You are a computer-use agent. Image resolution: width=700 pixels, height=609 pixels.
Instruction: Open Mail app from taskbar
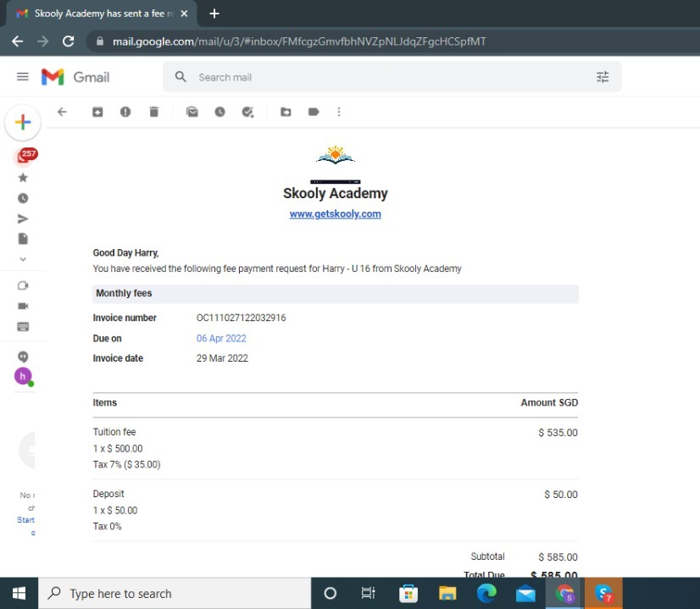tap(525, 594)
